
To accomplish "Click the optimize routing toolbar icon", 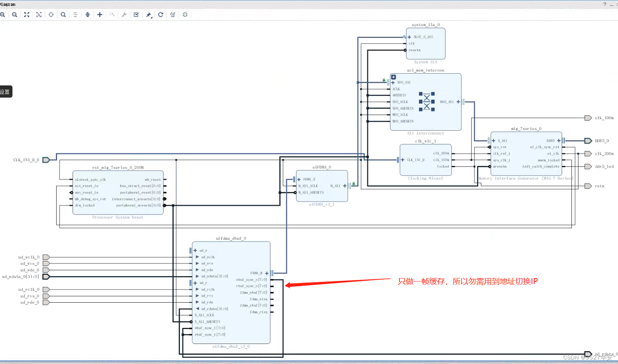I will (x=173, y=15).
